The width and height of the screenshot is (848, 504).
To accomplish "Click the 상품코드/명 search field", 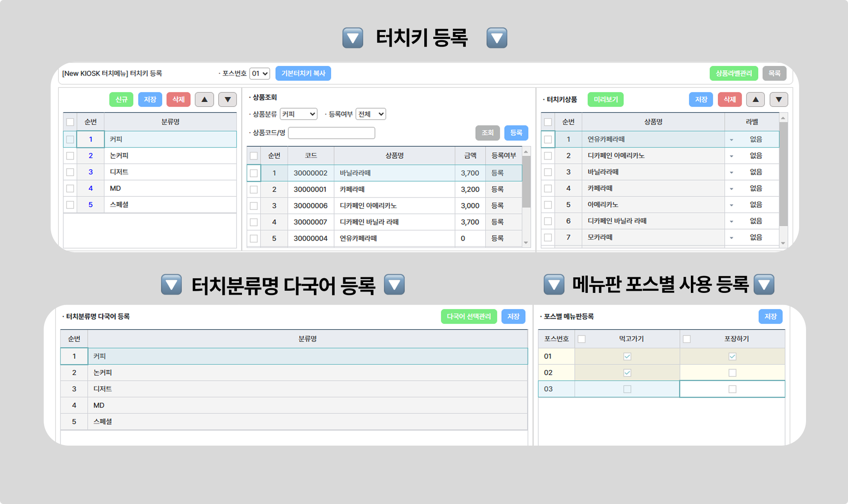I will (332, 133).
